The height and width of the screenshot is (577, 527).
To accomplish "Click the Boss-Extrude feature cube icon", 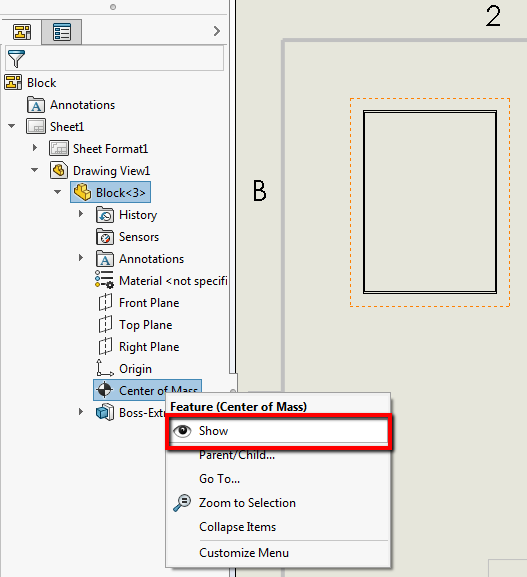I will 105,412.
